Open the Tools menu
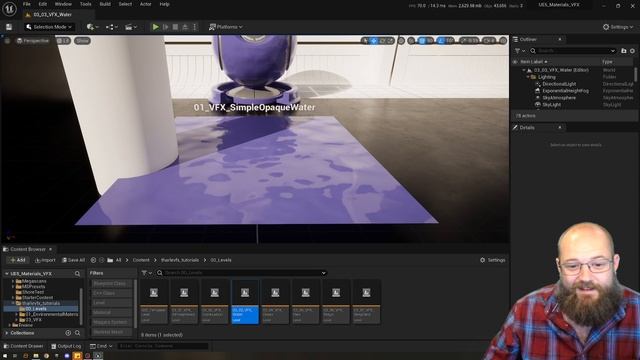 85,4
